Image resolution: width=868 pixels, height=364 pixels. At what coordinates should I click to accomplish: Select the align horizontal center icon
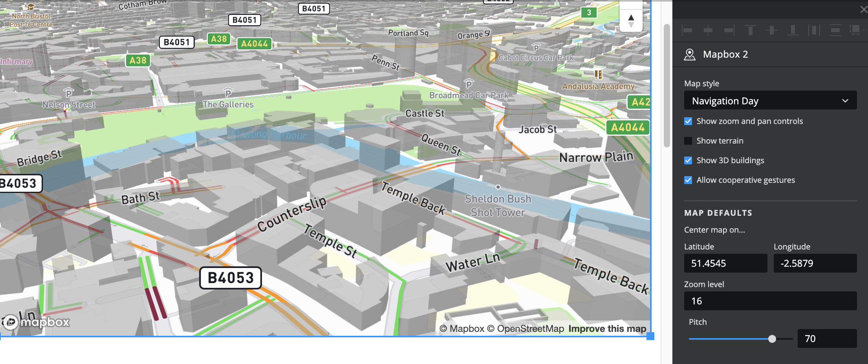point(708,30)
